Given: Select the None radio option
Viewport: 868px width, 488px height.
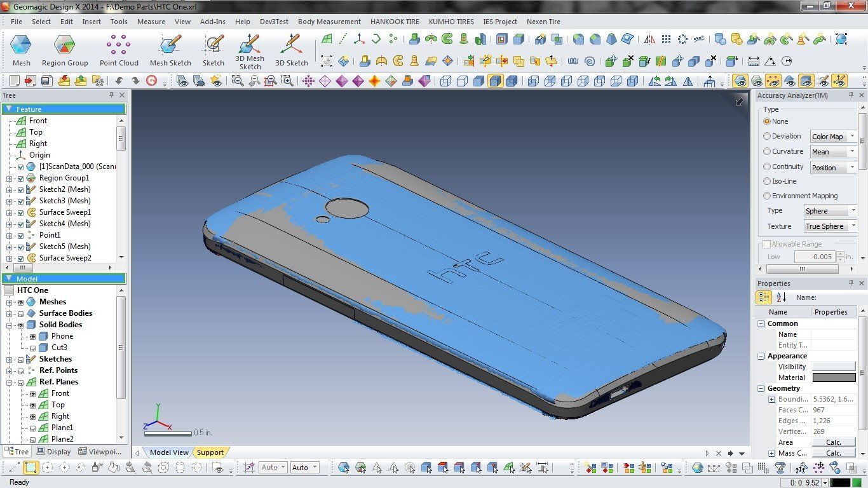Looking at the screenshot, I should coord(767,121).
